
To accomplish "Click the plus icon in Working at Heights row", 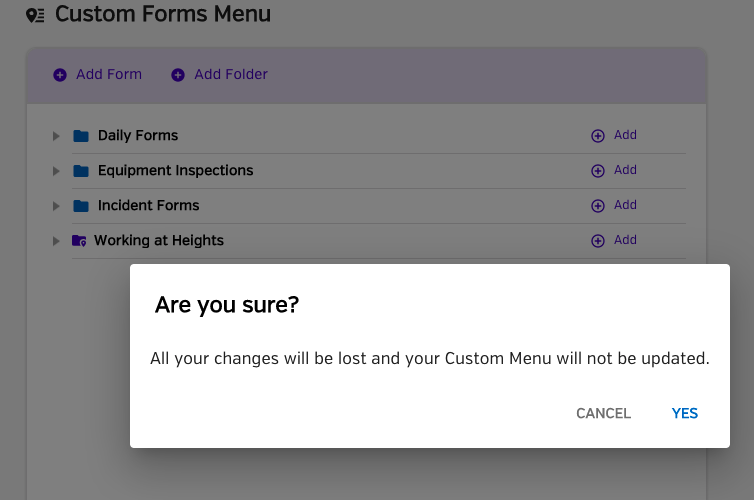I will 598,241.
